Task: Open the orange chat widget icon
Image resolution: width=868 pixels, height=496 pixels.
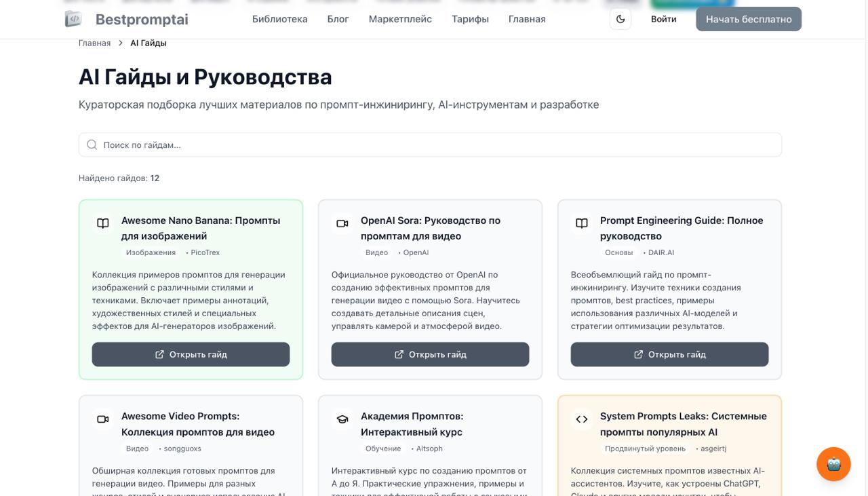Action: pyautogui.click(x=833, y=463)
